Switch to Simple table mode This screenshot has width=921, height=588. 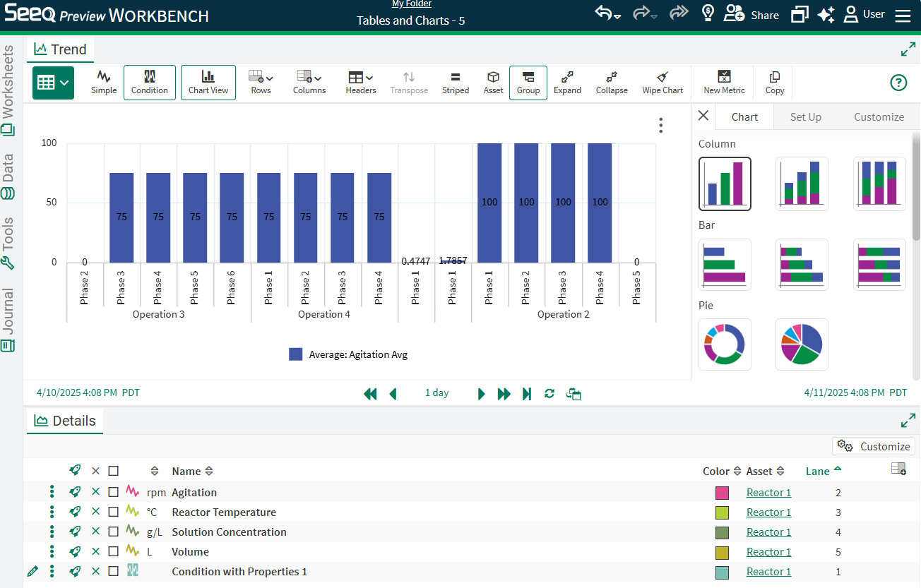(x=104, y=83)
